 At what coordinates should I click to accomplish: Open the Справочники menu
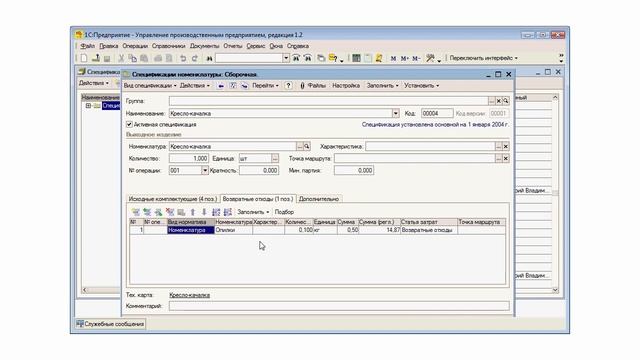click(169, 46)
